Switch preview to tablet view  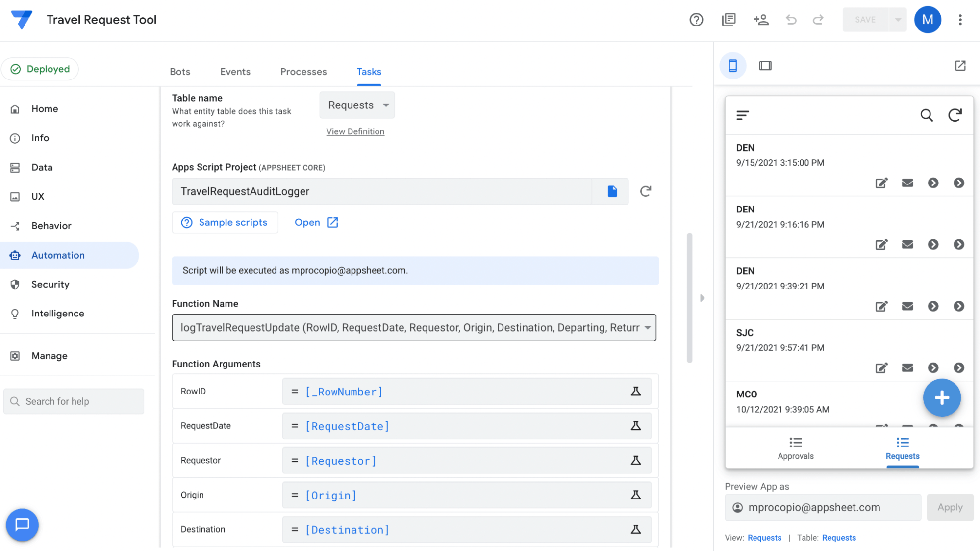(765, 66)
